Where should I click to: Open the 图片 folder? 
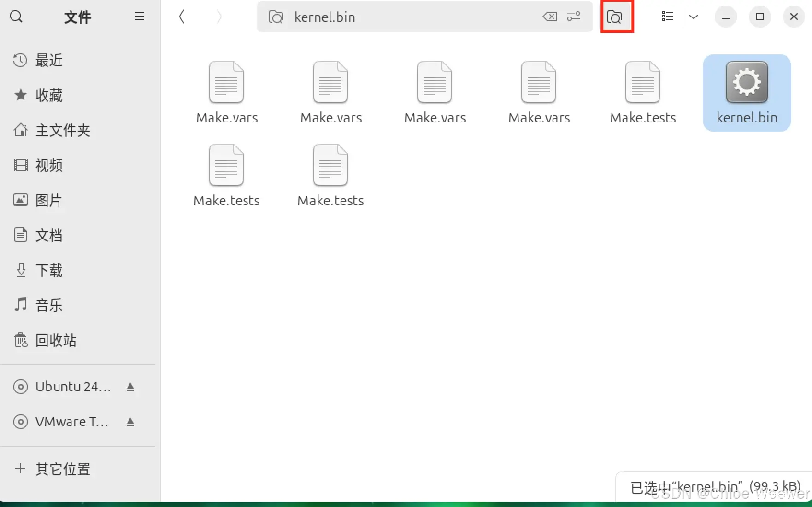click(80, 200)
